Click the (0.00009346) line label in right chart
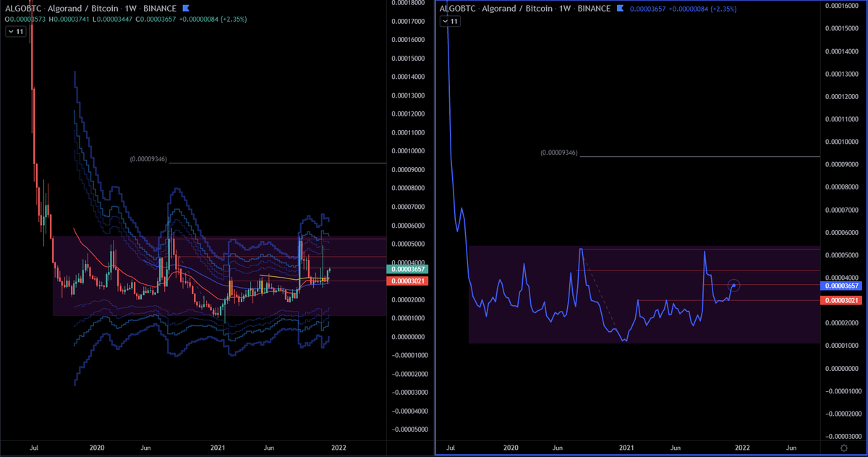 click(x=559, y=153)
